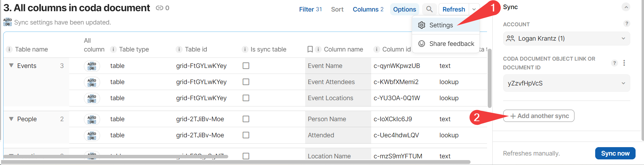The height and width of the screenshot is (165, 644).
Task: Click the info icon beside Table type
Action: point(113,49)
